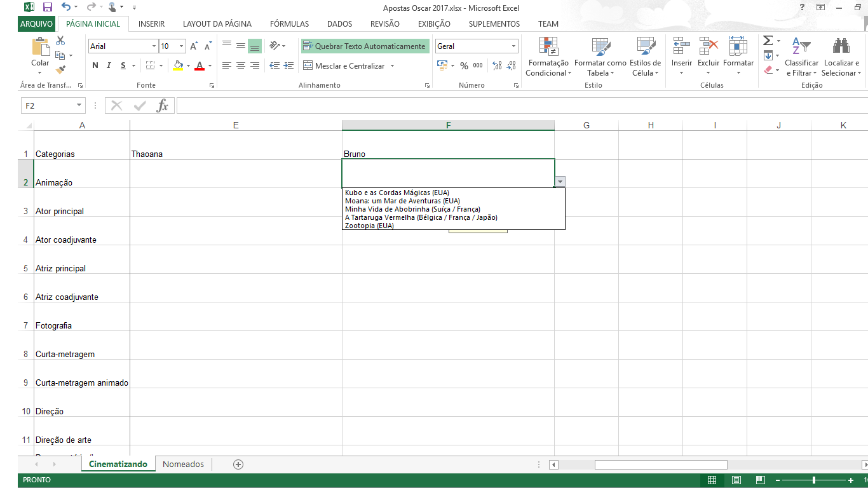Toggle Quebrar Texto Automaticamente wrap text
The width and height of the screenshot is (868, 488).
pos(364,46)
